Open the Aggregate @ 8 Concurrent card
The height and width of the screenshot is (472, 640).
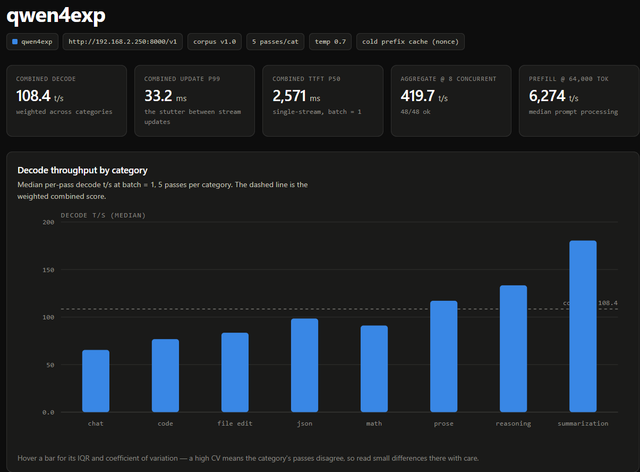coord(451,101)
